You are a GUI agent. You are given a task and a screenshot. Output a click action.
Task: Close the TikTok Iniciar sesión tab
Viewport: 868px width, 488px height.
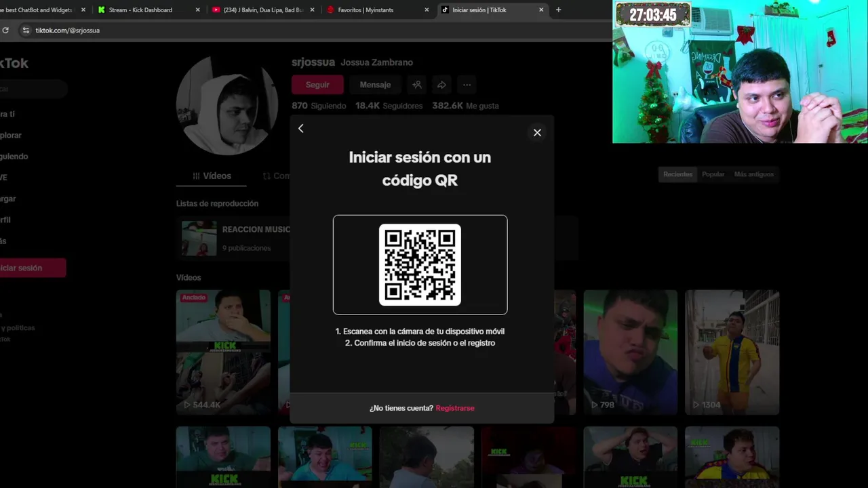coord(541,10)
